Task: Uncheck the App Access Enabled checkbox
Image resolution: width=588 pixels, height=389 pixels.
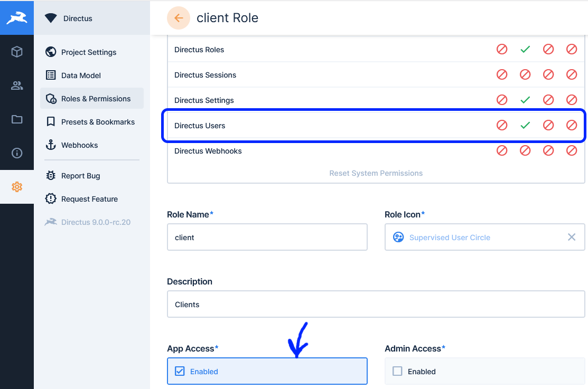Action: pos(180,371)
